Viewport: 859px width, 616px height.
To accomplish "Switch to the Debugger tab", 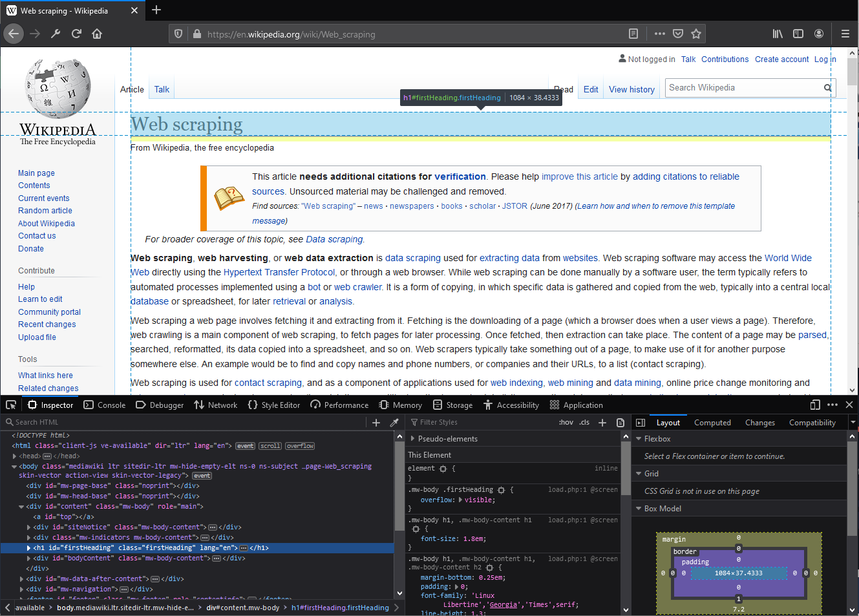I will tap(160, 405).
